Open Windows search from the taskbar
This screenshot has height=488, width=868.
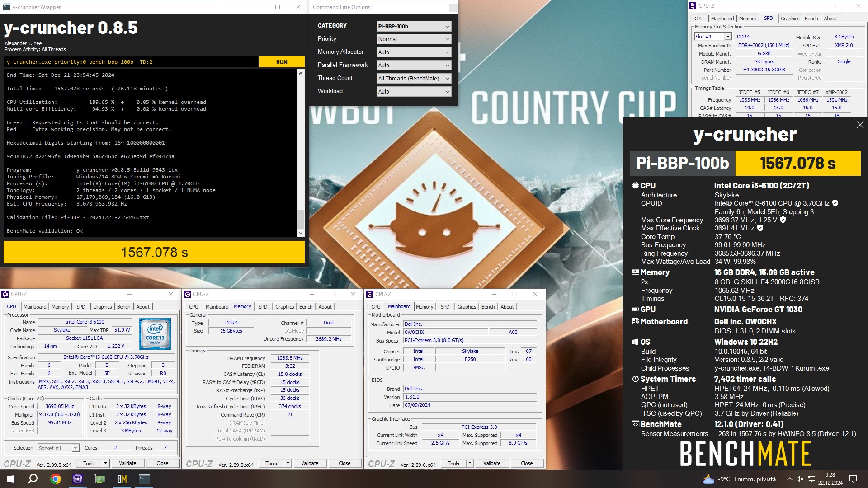click(33, 479)
